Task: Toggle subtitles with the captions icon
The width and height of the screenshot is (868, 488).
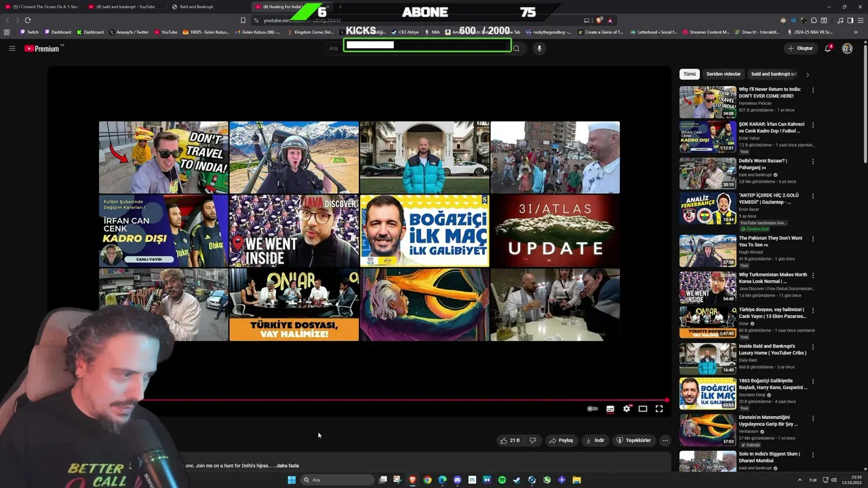Action: 610,409
